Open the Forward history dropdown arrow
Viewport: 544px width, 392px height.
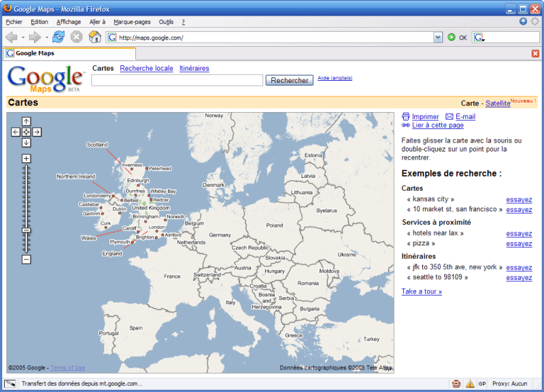coord(46,37)
